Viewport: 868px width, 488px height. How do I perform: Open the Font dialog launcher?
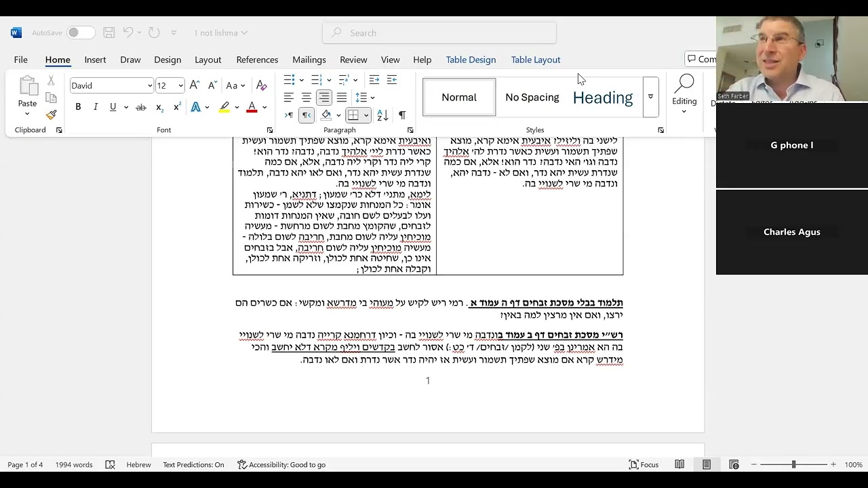click(x=269, y=130)
